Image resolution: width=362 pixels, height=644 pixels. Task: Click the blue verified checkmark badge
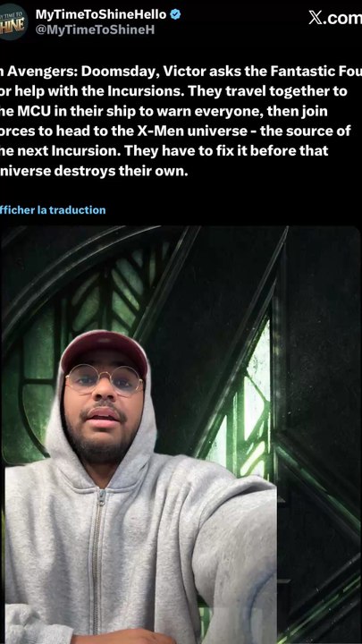[175, 14]
